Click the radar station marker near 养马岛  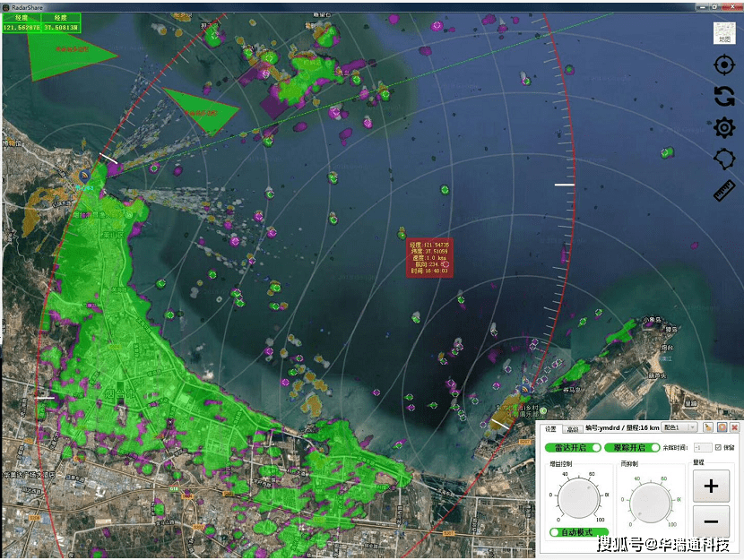(524, 389)
